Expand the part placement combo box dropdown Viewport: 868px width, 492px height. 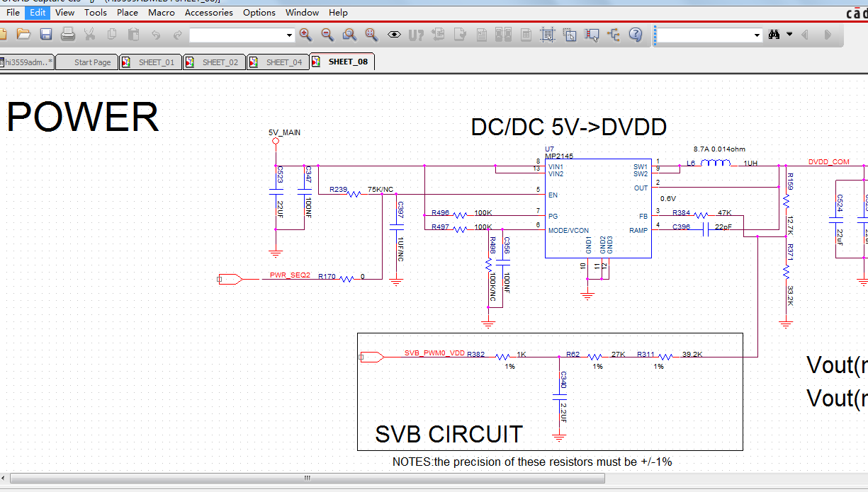pos(289,35)
